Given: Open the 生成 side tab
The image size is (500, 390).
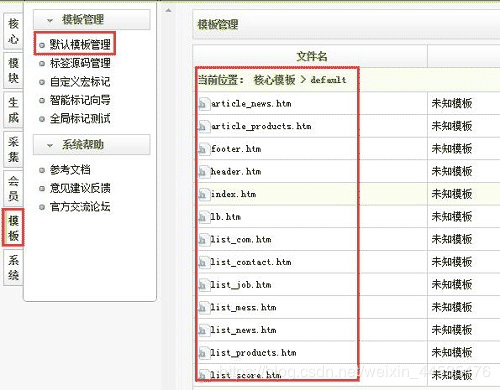Looking at the screenshot, I should coord(13,110).
